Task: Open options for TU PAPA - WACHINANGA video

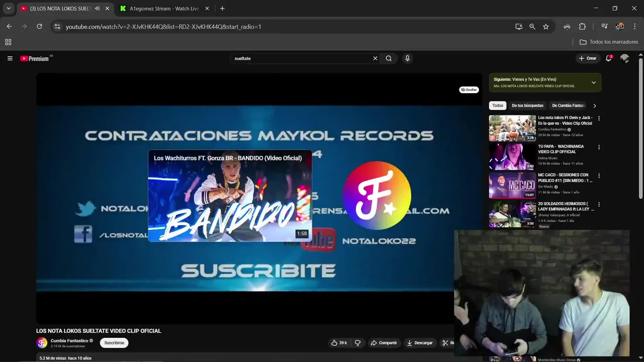Action: 599,147
